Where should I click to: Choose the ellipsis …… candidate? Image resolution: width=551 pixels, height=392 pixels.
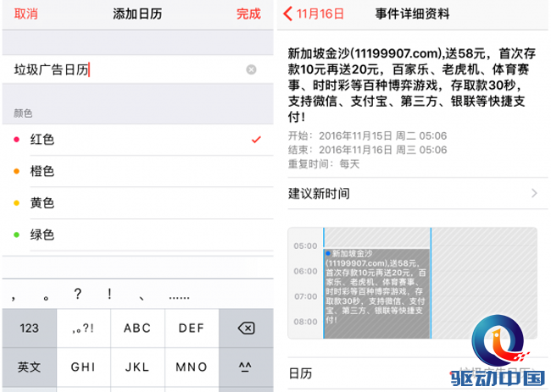179,296
